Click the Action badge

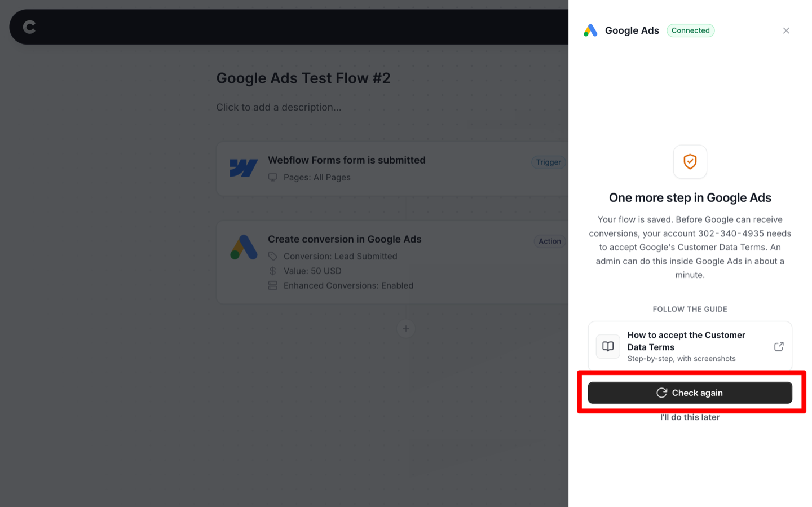(x=549, y=241)
